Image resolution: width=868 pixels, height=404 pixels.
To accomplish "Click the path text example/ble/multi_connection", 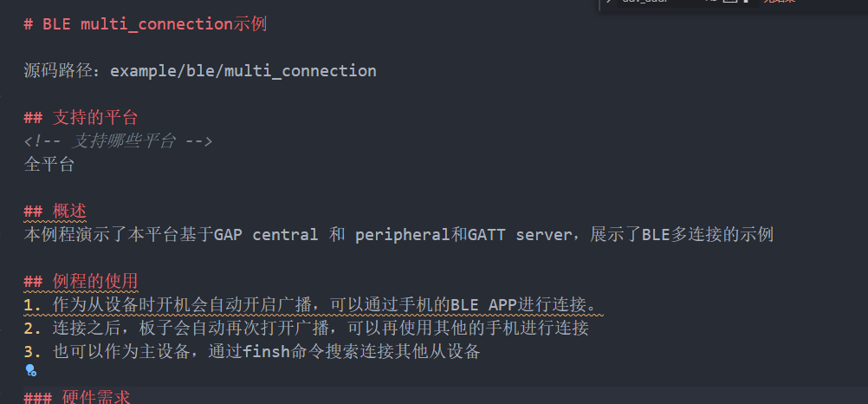I will (243, 71).
